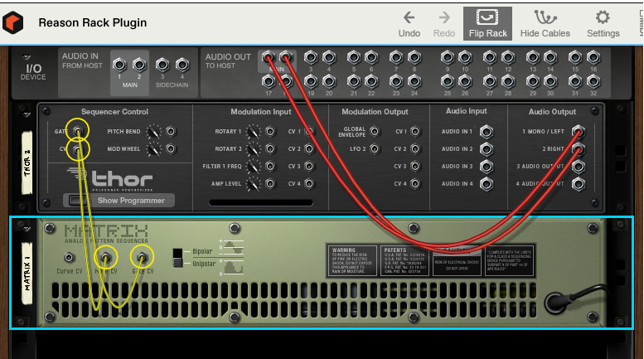Click Thor Sequencer Control CV input jack
The width and height of the screenshot is (644, 359).
click(78, 148)
